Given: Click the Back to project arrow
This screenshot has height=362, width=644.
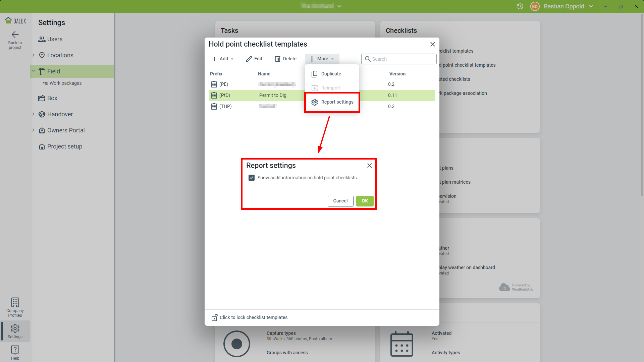Looking at the screenshot, I should coord(15,35).
